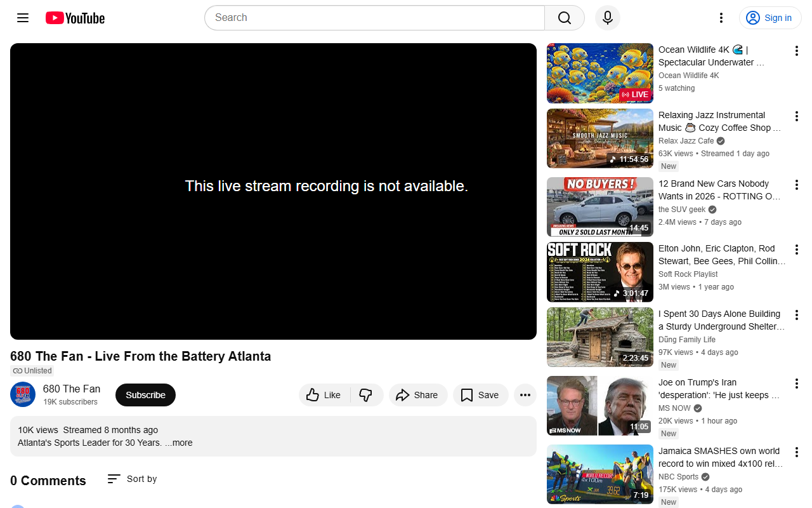Image resolution: width=812 pixels, height=508 pixels.
Task: Open Joe on Trump's Iran thumbnail
Action: click(x=600, y=406)
